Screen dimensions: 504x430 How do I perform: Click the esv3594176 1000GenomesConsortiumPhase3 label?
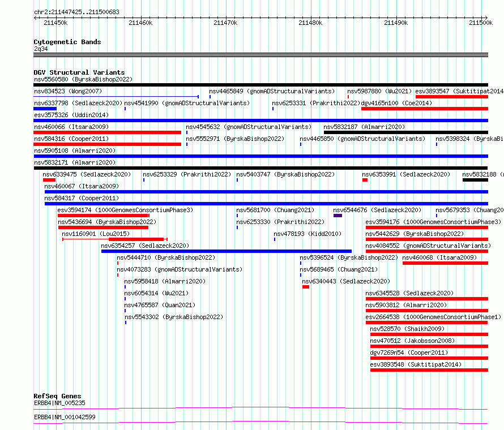tap(433, 222)
